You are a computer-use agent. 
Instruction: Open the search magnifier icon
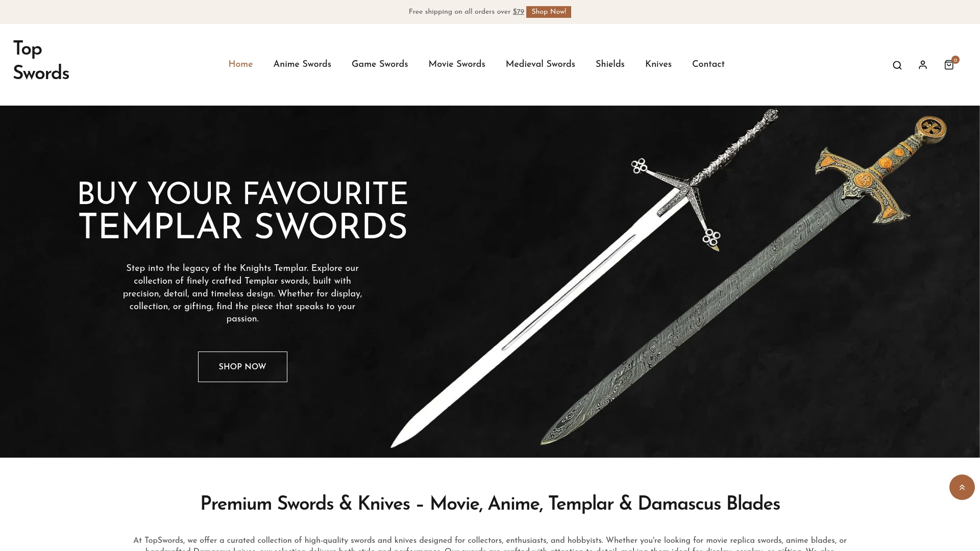[897, 65]
